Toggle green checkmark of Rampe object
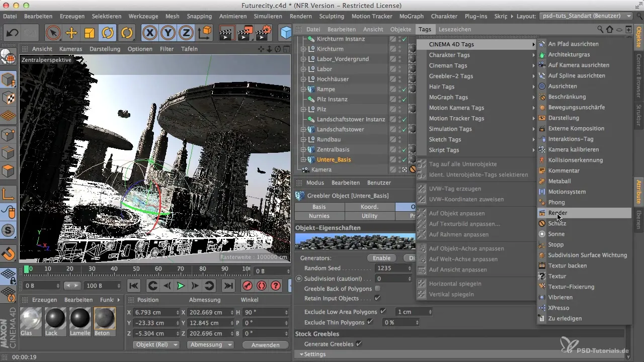This screenshot has height=362, width=644. [x=404, y=89]
